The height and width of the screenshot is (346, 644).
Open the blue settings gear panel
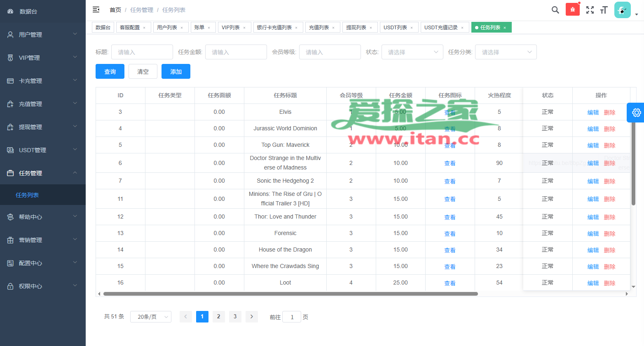636,113
